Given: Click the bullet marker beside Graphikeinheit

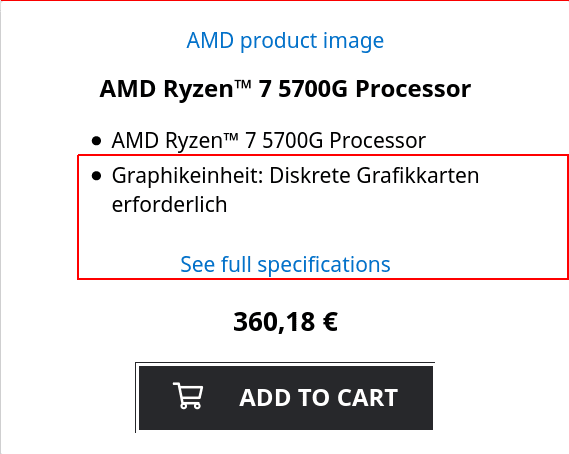Looking at the screenshot, I should (x=97, y=176).
